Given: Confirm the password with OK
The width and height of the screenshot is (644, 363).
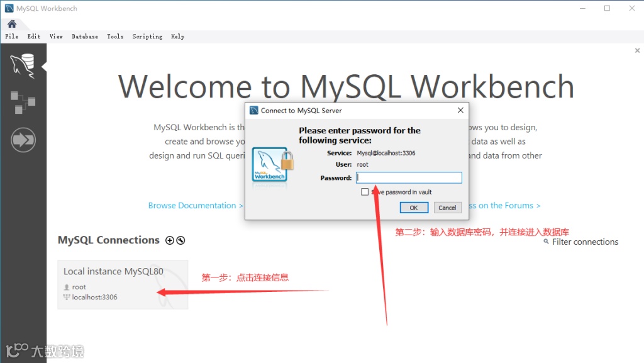Looking at the screenshot, I should (414, 208).
